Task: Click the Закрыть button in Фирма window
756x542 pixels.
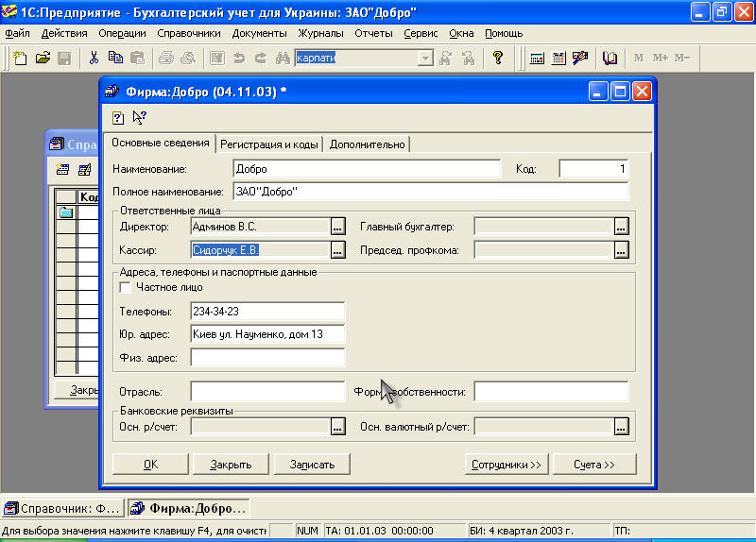Action: 231,465
